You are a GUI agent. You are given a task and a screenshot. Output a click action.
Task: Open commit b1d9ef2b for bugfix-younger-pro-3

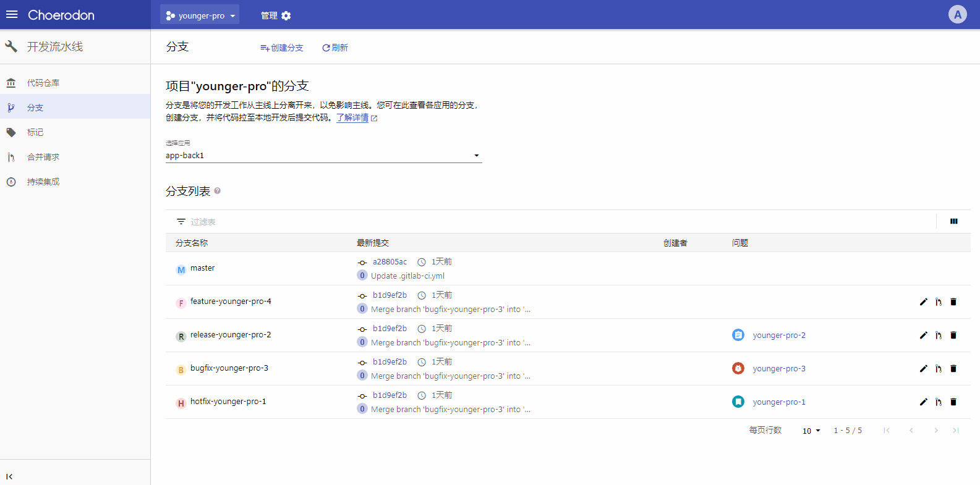(390, 362)
